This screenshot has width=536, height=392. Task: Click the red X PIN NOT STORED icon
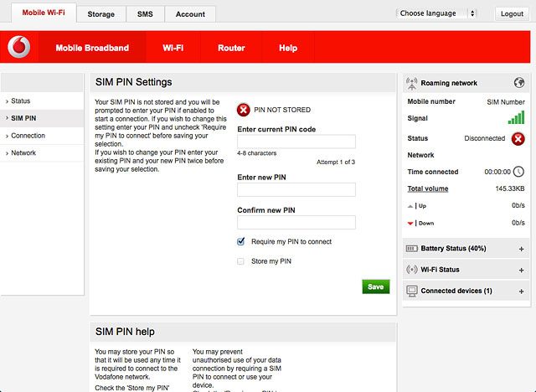[x=244, y=110]
